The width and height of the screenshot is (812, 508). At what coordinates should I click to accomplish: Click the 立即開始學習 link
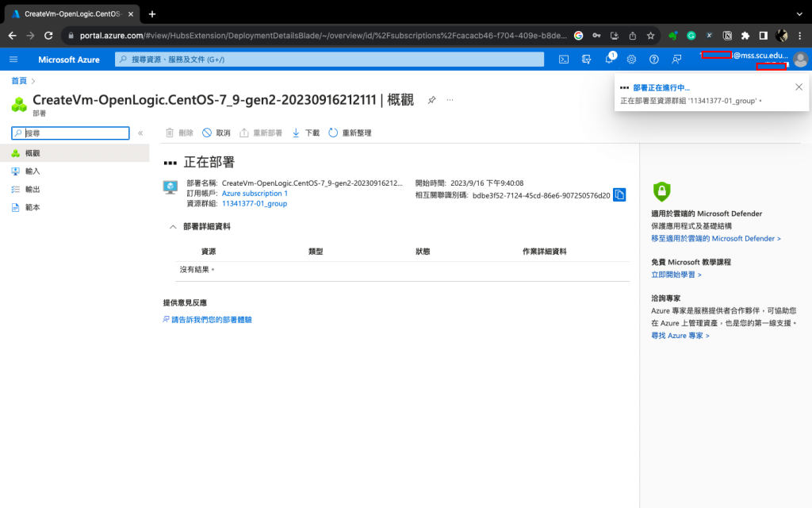point(676,275)
